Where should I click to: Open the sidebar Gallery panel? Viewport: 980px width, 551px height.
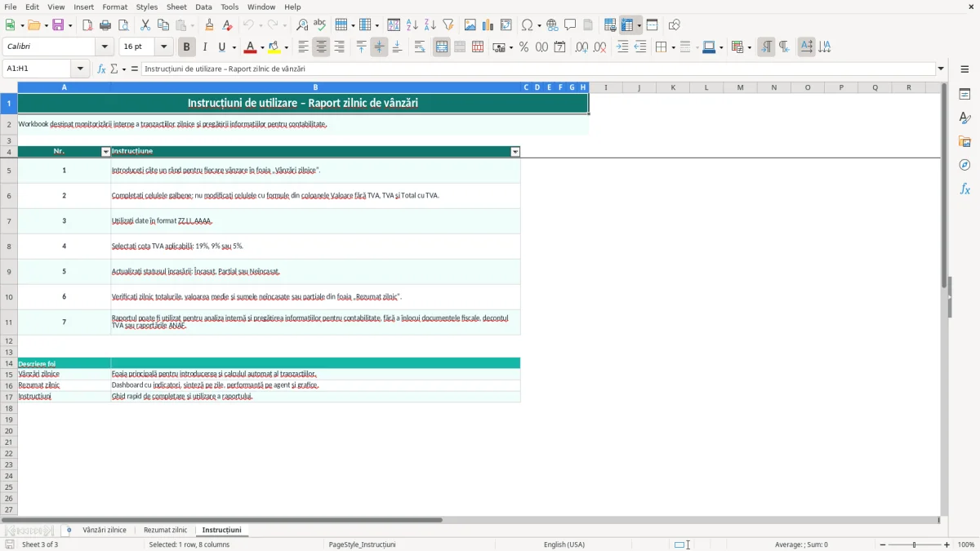tap(964, 141)
